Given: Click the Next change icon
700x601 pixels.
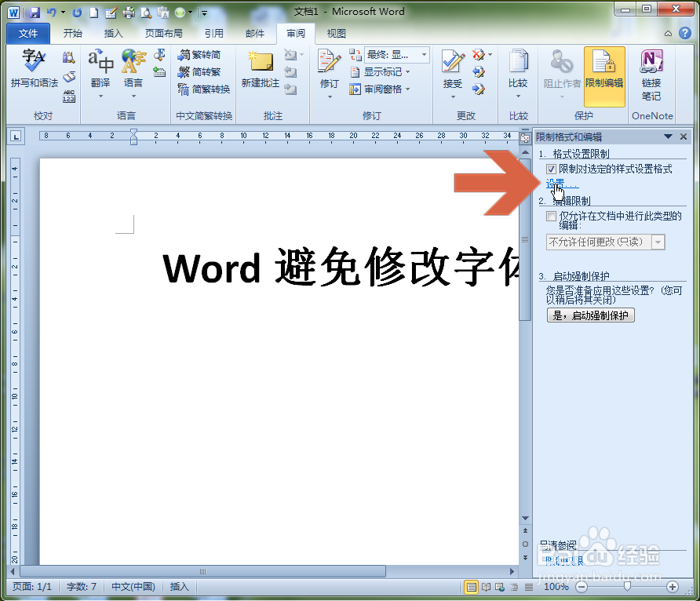Looking at the screenshot, I should point(479,89).
